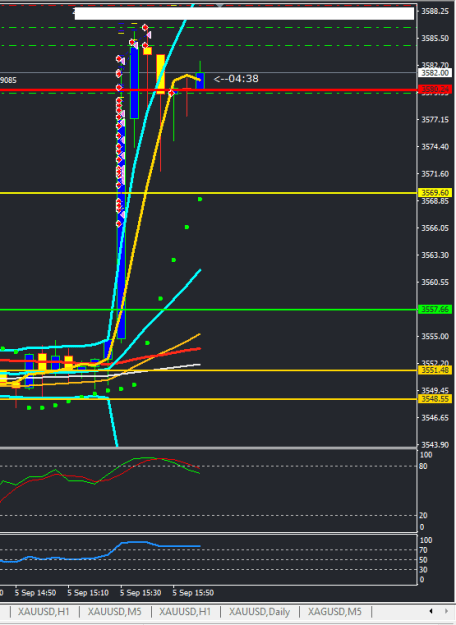456x625 pixels.
Task: Open the XAUUSD,H1 tab beside XAUUSD,Daily
Action: coord(185,611)
